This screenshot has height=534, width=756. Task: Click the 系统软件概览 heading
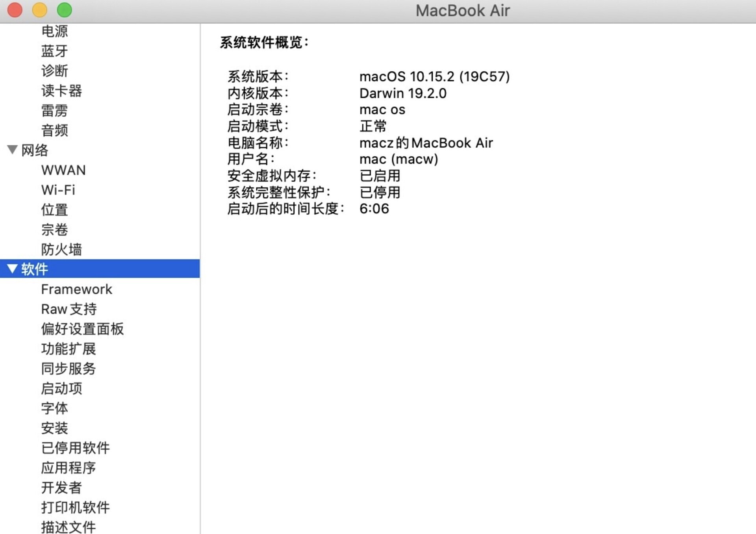pyautogui.click(x=264, y=42)
